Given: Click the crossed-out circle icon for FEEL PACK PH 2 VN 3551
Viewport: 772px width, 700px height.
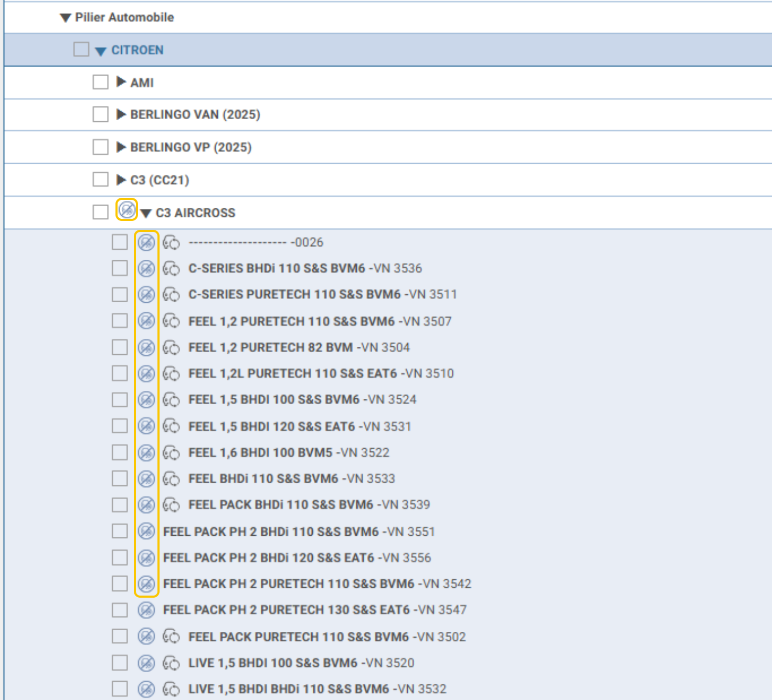Looking at the screenshot, I should 146,531.
